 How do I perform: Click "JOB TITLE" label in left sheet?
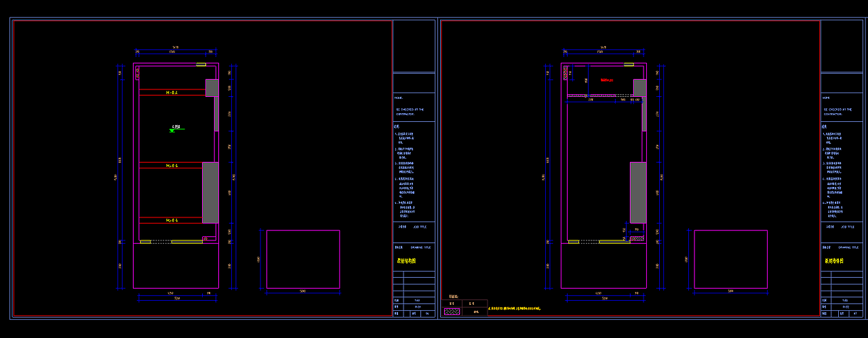[x=419, y=227]
